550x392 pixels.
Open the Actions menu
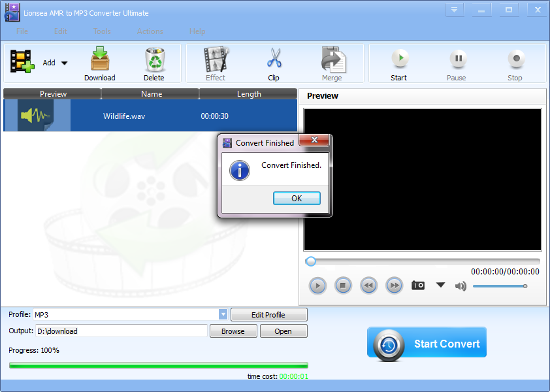[x=150, y=31]
